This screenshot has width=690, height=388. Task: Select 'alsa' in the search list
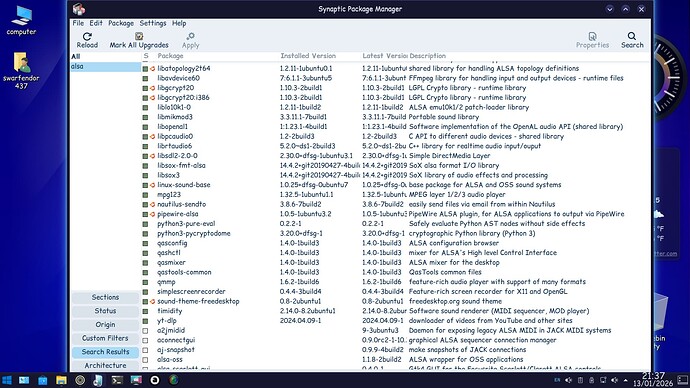point(105,66)
